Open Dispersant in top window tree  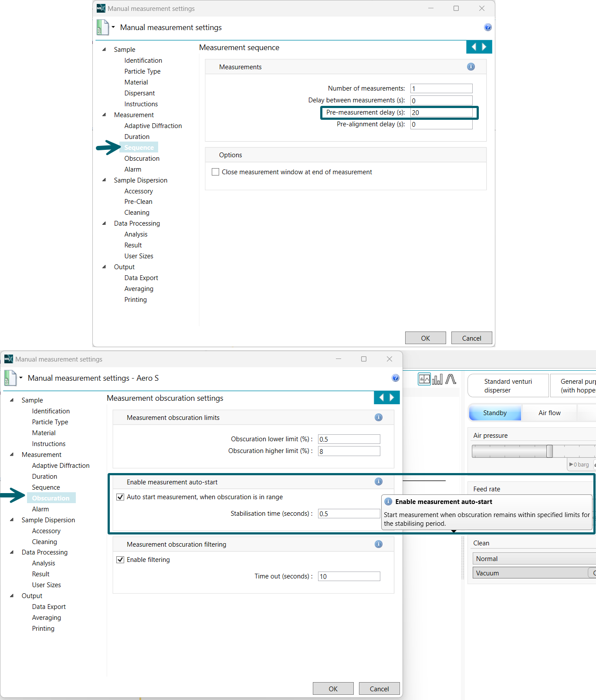(x=139, y=93)
